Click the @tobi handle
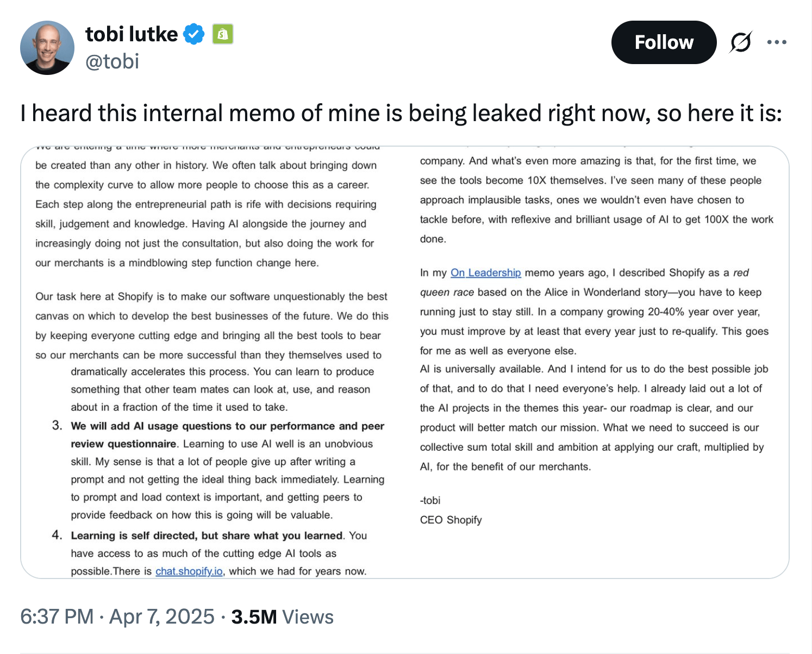Viewport: 812px width, 654px height. click(x=113, y=61)
